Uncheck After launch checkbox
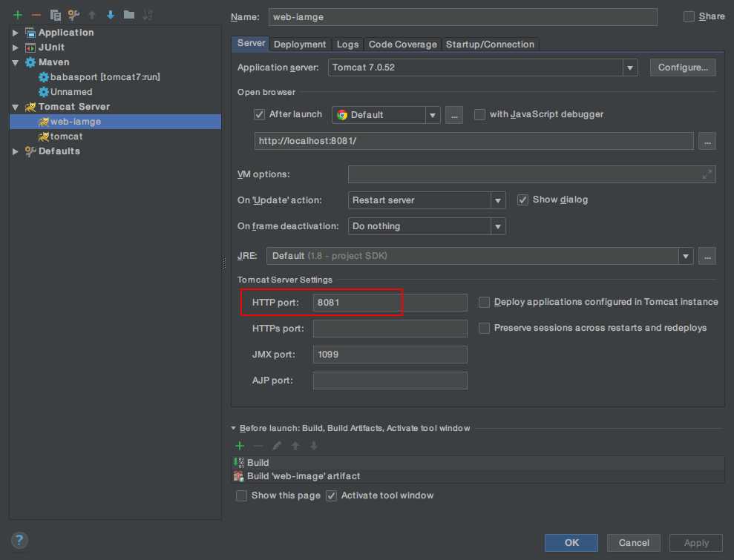Image resolution: width=734 pixels, height=560 pixels. click(259, 115)
